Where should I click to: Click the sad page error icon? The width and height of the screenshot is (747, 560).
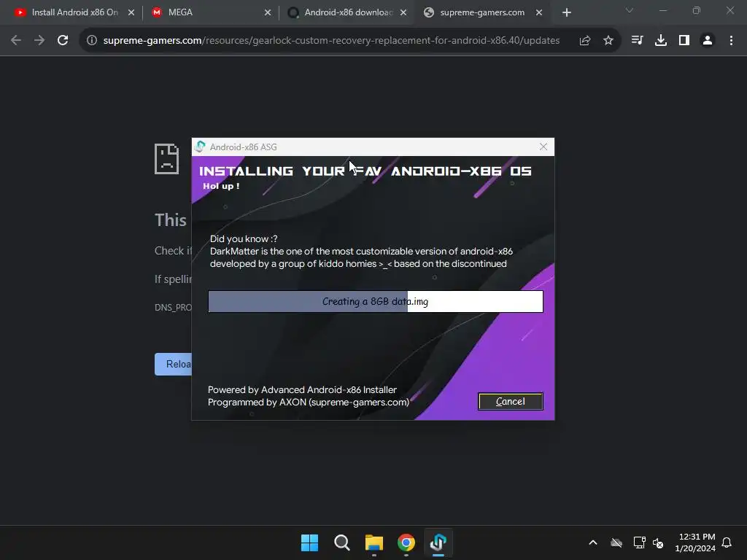(167, 158)
